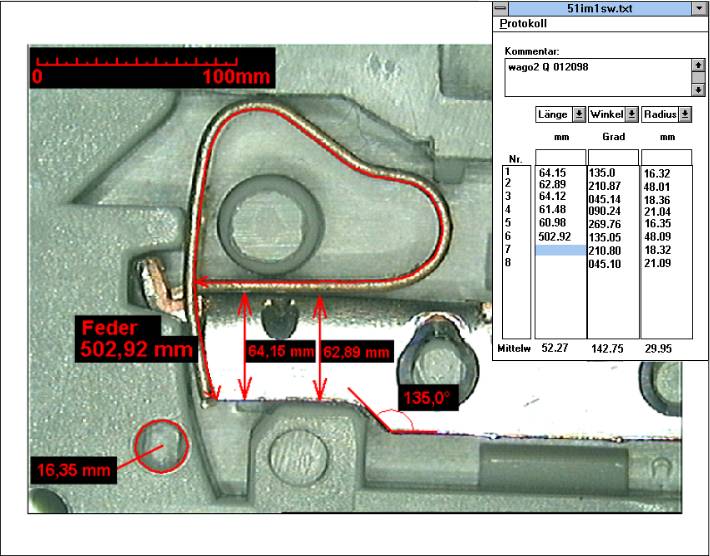This screenshot has height=556, width=710.
Task: Select angle value 210.87
Action: tap(604, 186)
